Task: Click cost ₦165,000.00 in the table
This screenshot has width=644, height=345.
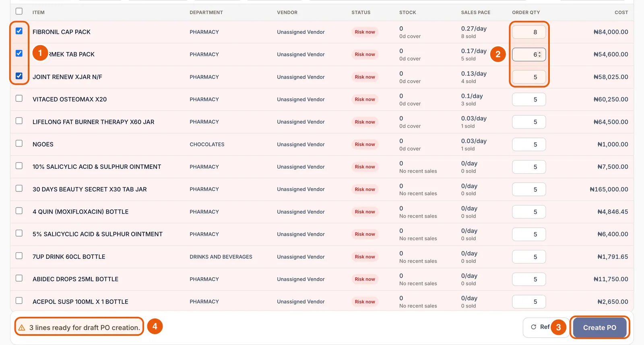Action: point(609,189)
